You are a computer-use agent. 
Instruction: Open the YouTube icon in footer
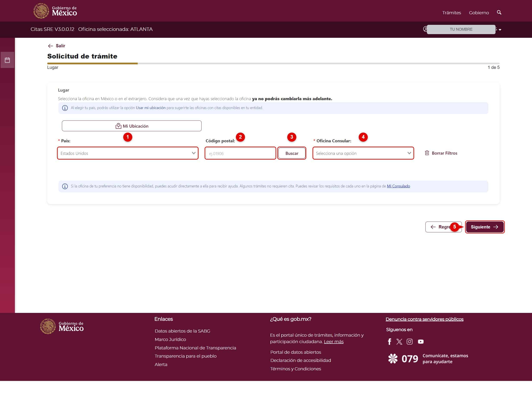pos(420,341)
